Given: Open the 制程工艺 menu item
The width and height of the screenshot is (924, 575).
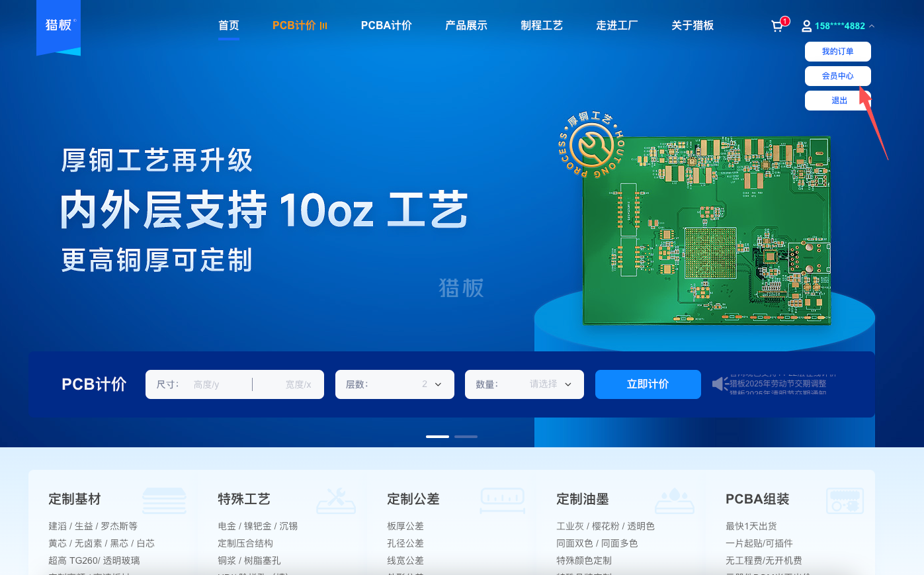Looking at the screenshot, I should coord(542,25).
